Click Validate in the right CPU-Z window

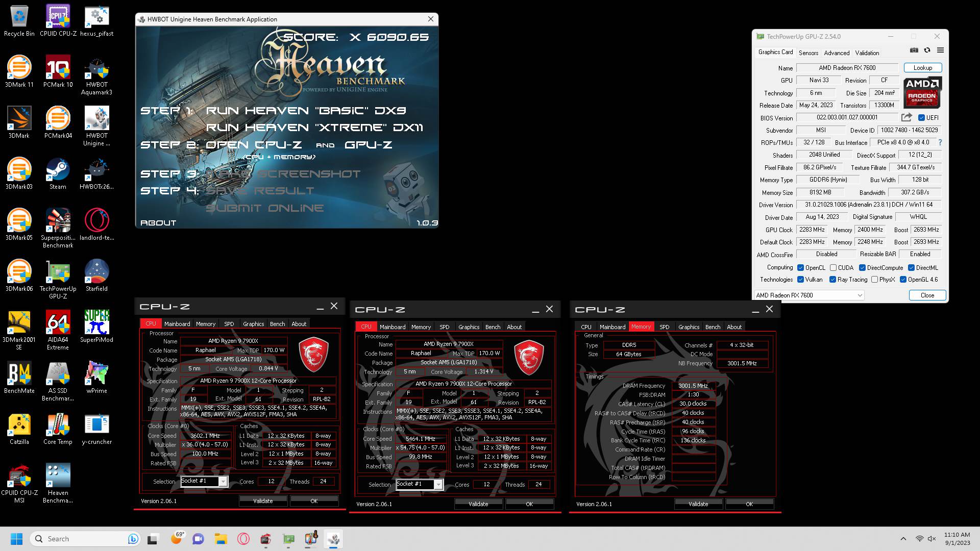698,504
